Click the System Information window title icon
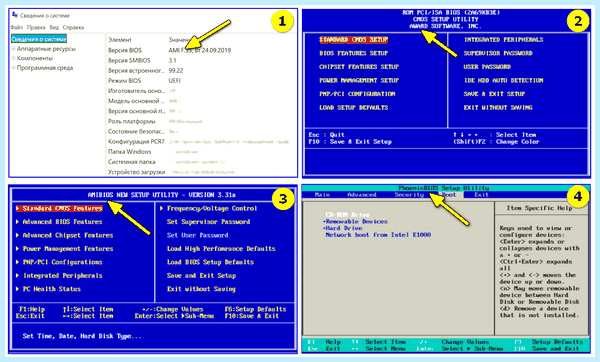 [x=15, y=15]
